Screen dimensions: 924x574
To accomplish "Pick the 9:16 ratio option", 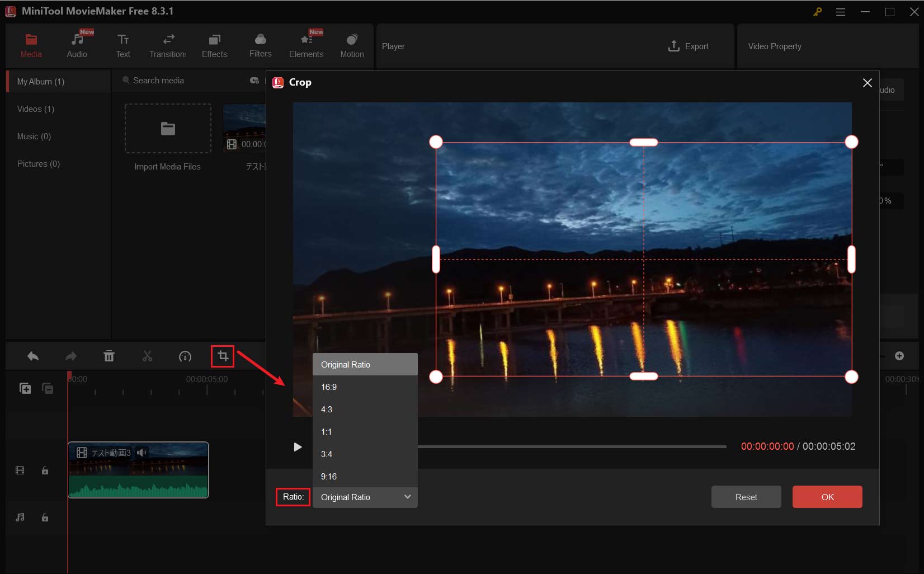I will tap(329, 477).
